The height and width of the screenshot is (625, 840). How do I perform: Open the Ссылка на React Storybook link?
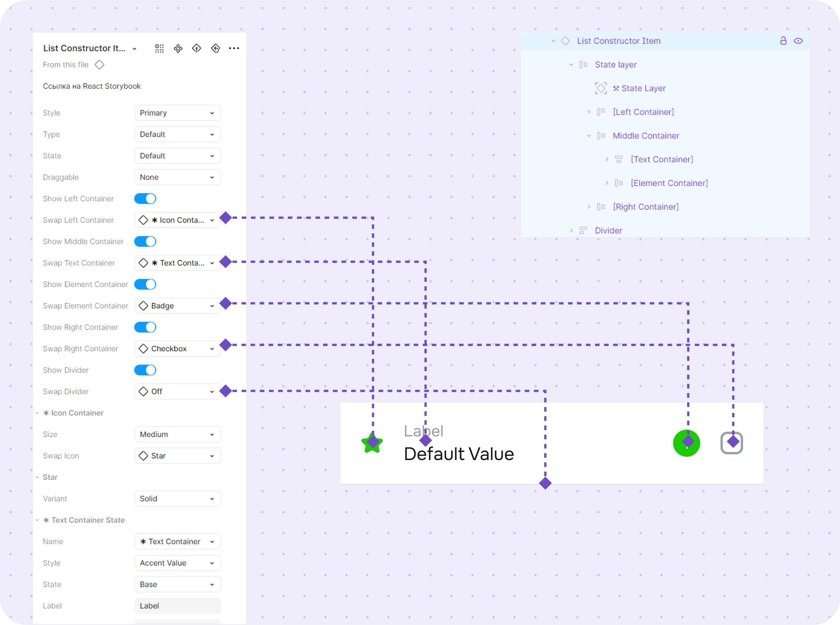[92, 86]
